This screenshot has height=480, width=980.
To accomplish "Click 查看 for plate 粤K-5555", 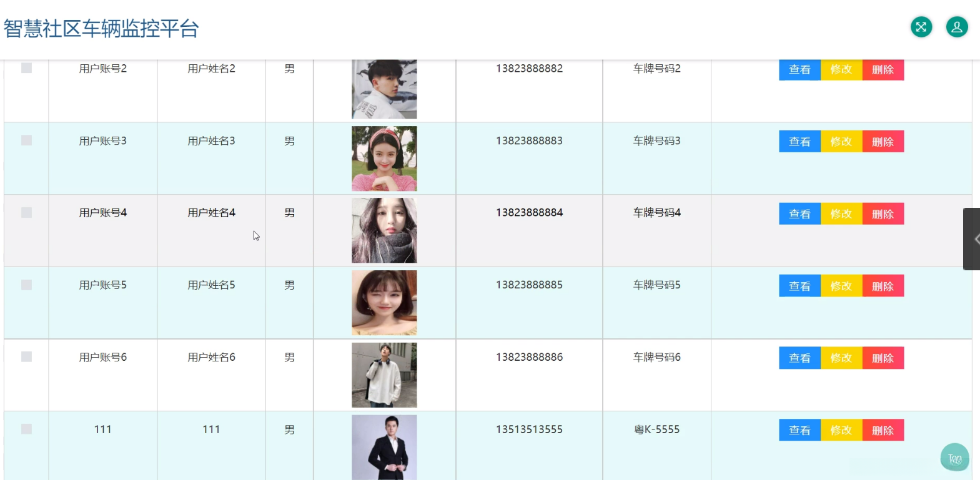I will point(799,430).
